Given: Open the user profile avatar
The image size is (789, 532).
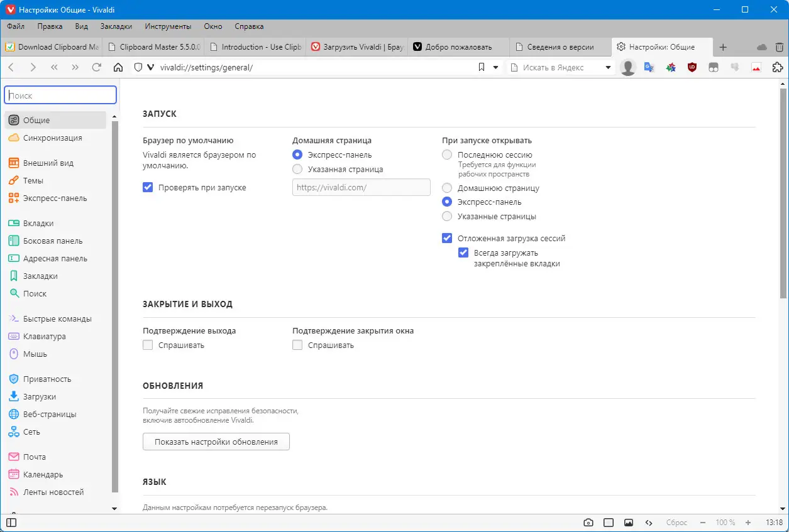Looking at the screenshot, I should click(x=628, y=67).
